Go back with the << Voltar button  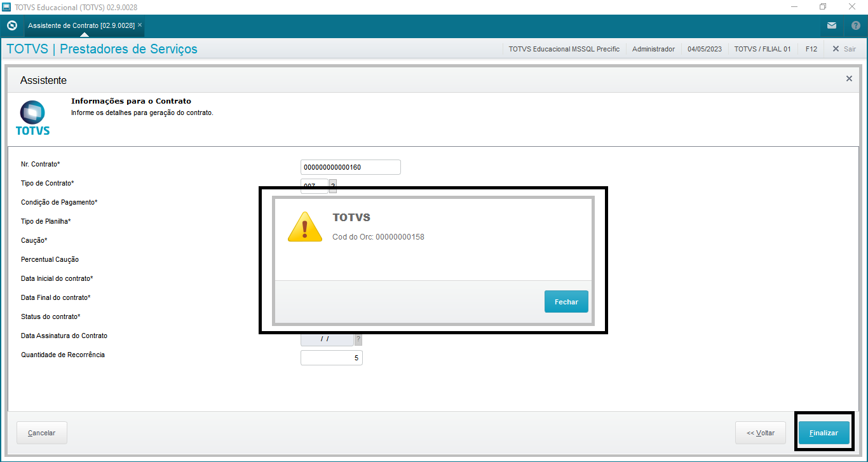761,433
